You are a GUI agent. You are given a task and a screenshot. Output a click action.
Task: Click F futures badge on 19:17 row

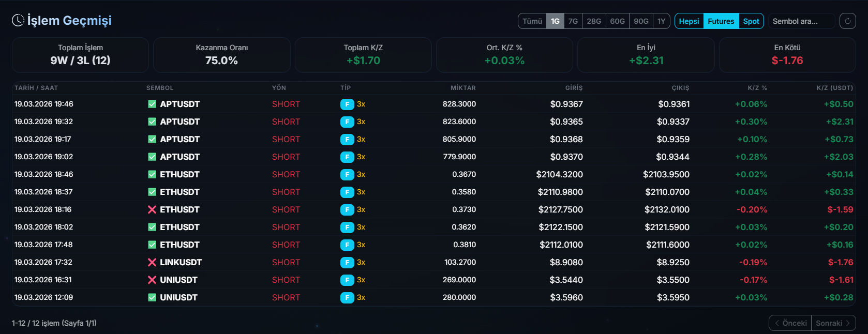click(347, 139)
